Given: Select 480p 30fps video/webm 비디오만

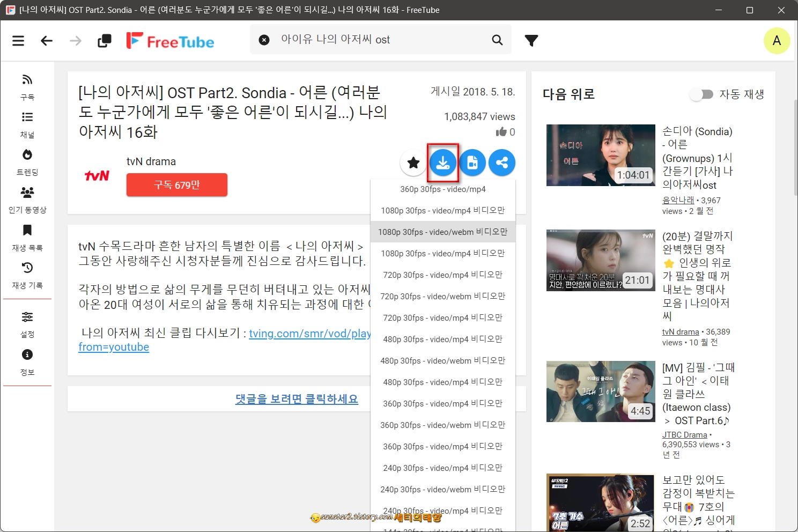Looking at the screenshot, I should tap(443, 360).
